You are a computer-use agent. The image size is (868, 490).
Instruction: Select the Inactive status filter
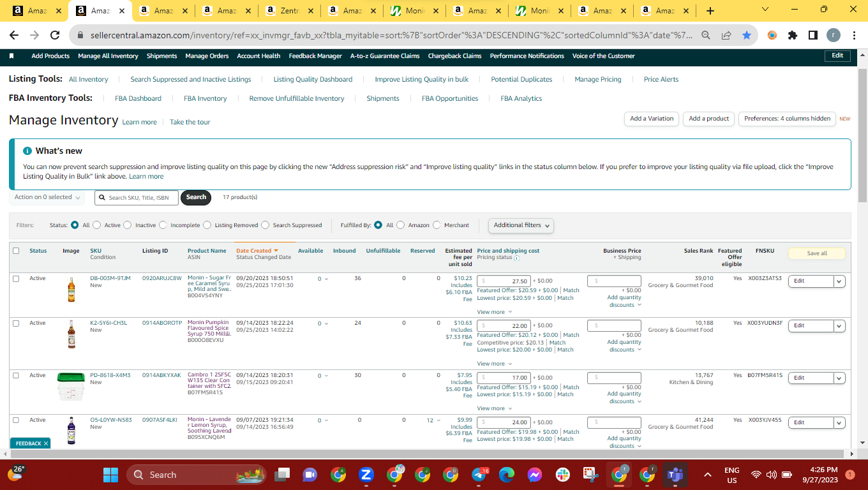click(127, 225)
